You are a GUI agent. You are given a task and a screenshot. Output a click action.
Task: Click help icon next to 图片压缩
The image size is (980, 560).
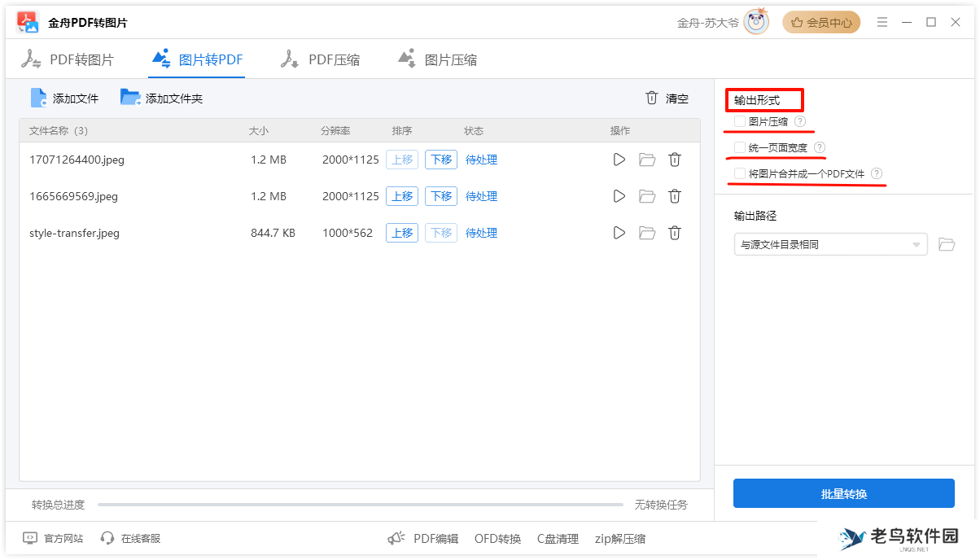pos(800,121)
